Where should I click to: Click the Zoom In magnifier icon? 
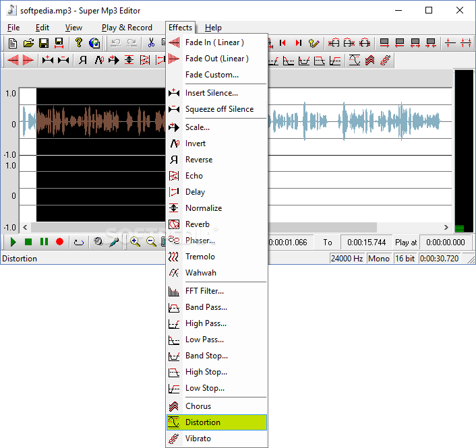click(135, 242)
